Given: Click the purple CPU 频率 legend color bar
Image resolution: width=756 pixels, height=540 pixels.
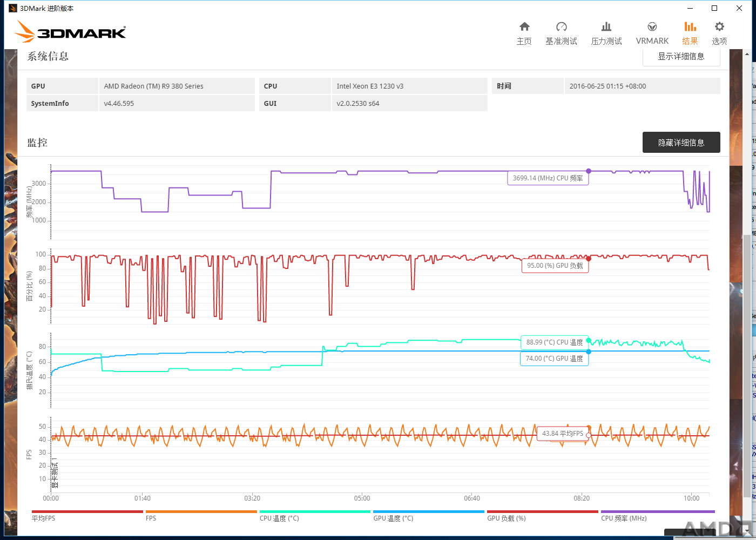Looking at the screenshot, I should pyautogui.click(x=658, y=511).
